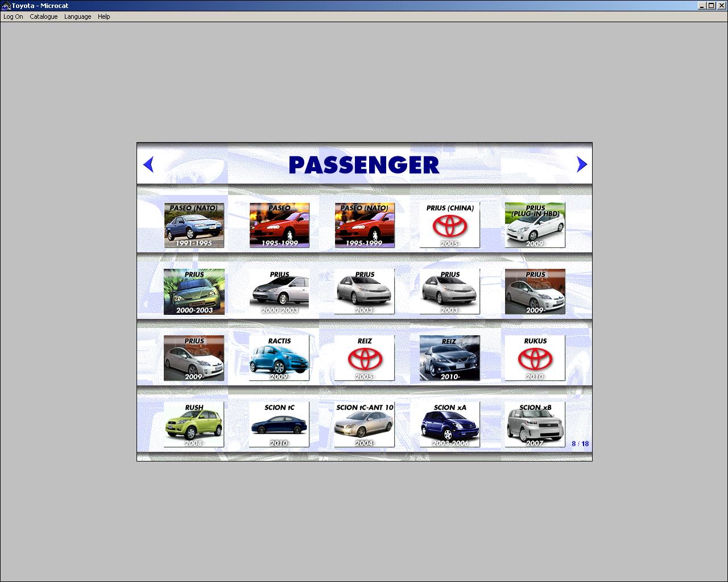Open SCION tC-ANT 10 2004- catalogue

click(x=365, y=425)
